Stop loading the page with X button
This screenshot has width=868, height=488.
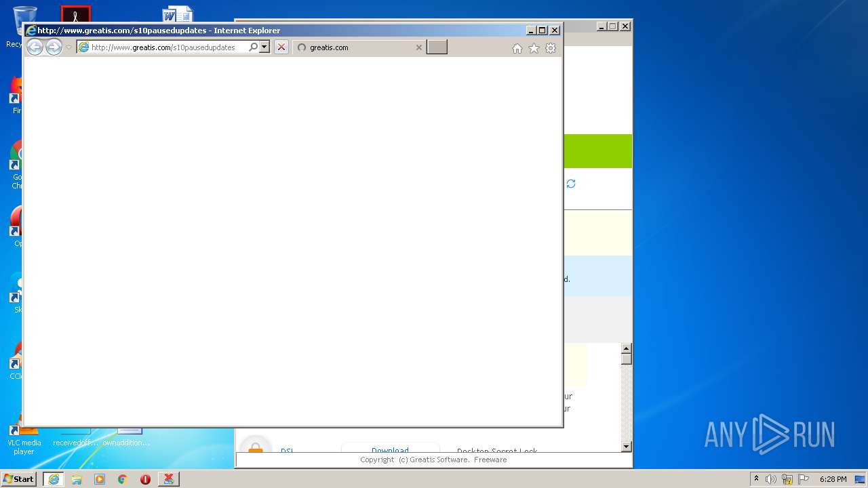[281, 47]
